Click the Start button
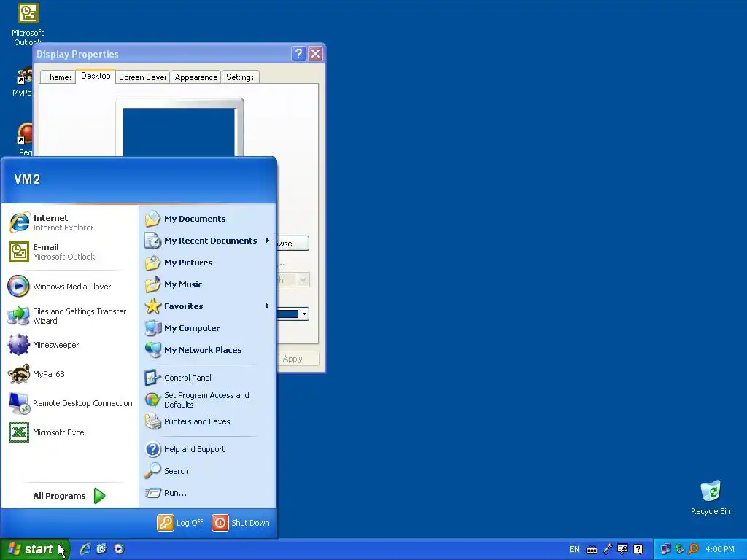 point(34,549)
